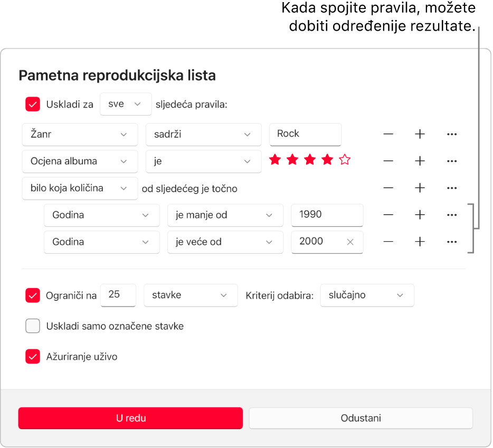Screen dimensions: 493x448
Task: Open the sve dropdown
Action: (x=126, y=104)
